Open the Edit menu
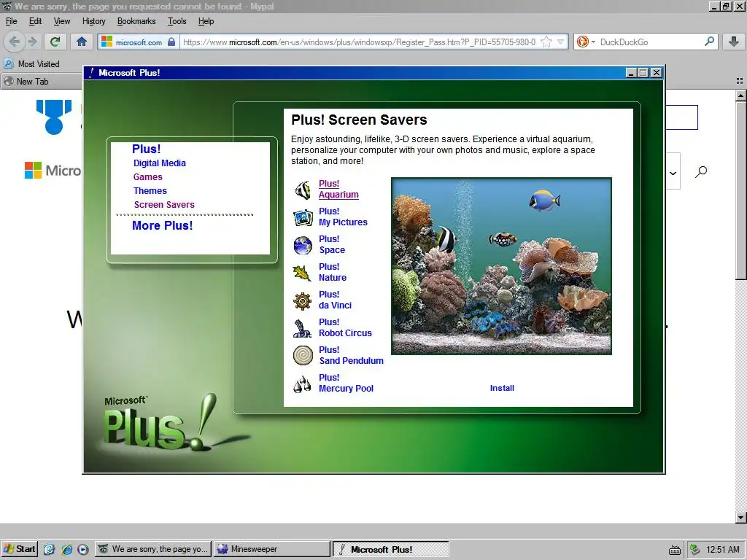Viewport: 747px width, 560px height. pos(35,21)
